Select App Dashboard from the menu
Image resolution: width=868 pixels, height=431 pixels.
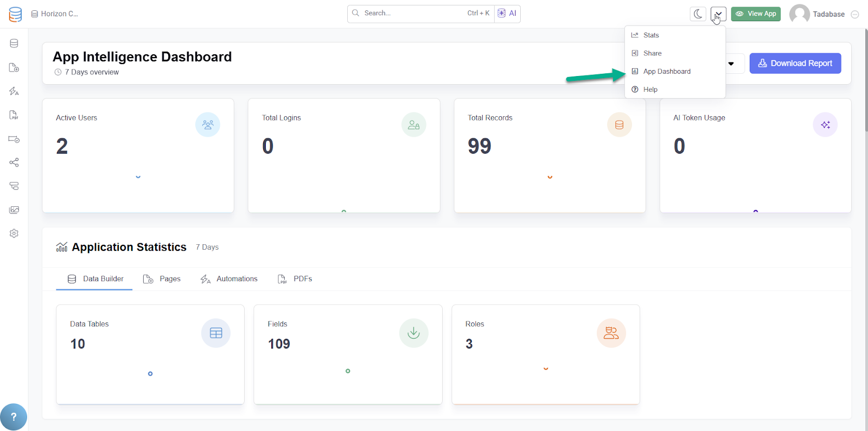tap(667, 72)
